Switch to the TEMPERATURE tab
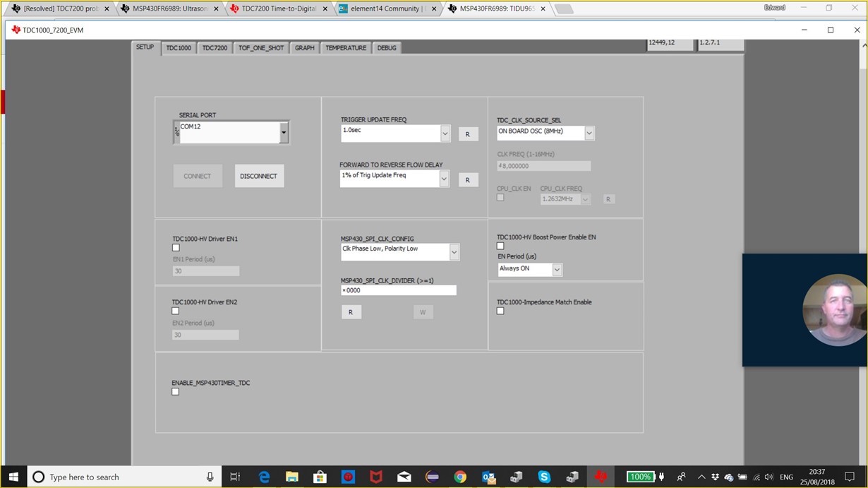This screenshot has height=488, width=868. (x=346, y=48)
